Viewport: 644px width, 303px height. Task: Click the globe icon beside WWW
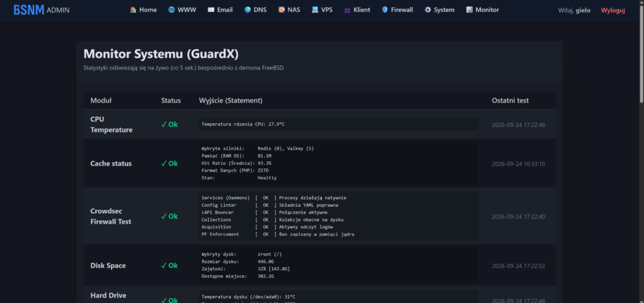point(171,10)
